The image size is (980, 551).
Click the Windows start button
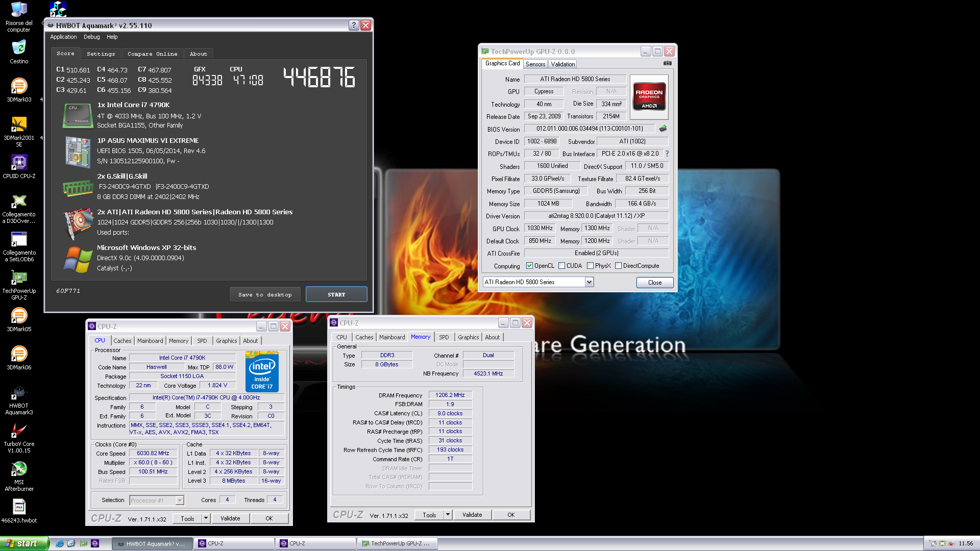24,543
